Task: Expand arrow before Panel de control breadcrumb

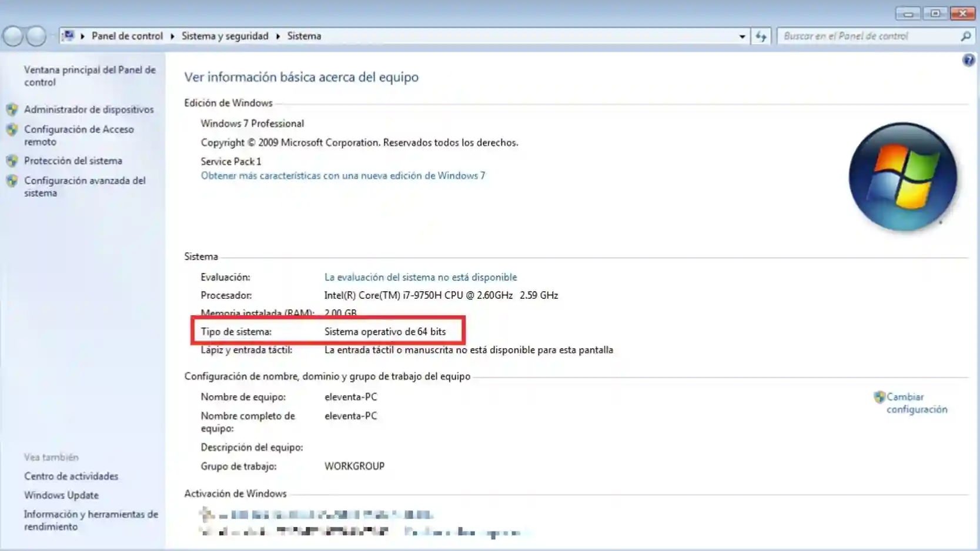Action: pos(83,36)
